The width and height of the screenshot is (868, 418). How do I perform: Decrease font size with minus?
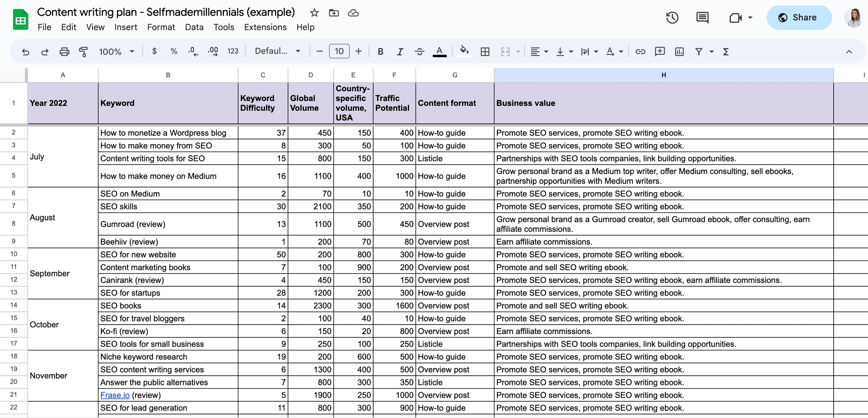click(x=319, y=52)
